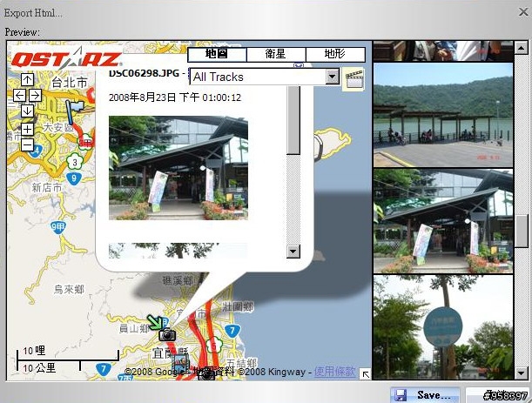Click the thumbnail panel scroll down arrow
Image resolution: width=532 pixels, height=403 pixels.
521,373
